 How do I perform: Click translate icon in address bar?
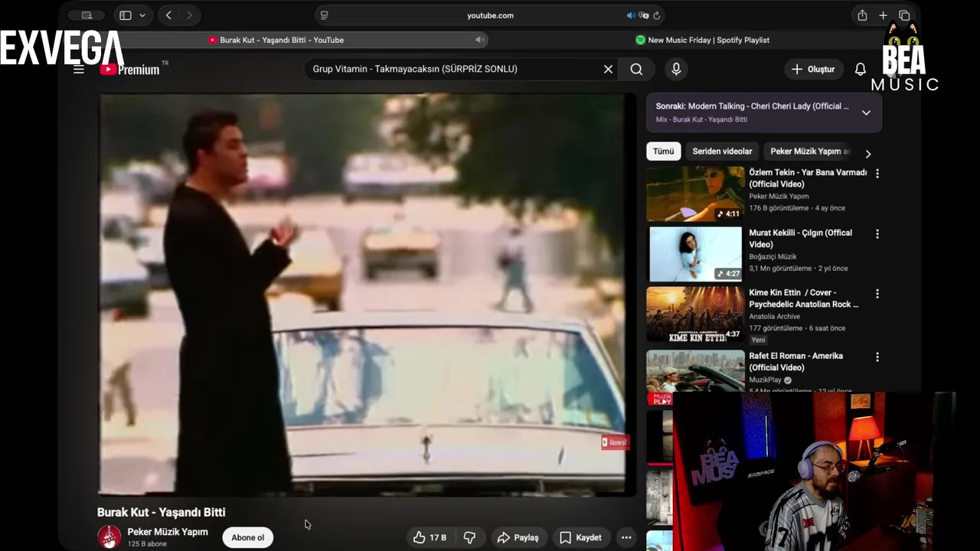pyautogui.click(x=644, y=15)
